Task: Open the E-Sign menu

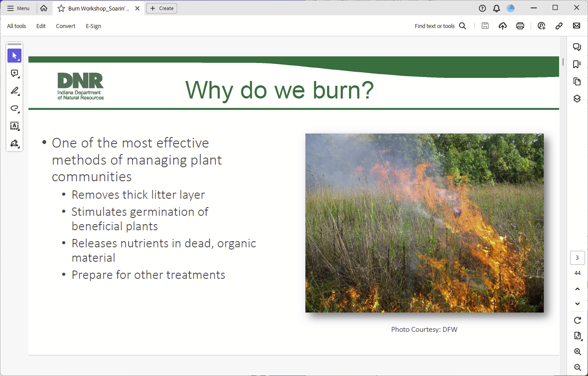Action: [x=93, y=26]
